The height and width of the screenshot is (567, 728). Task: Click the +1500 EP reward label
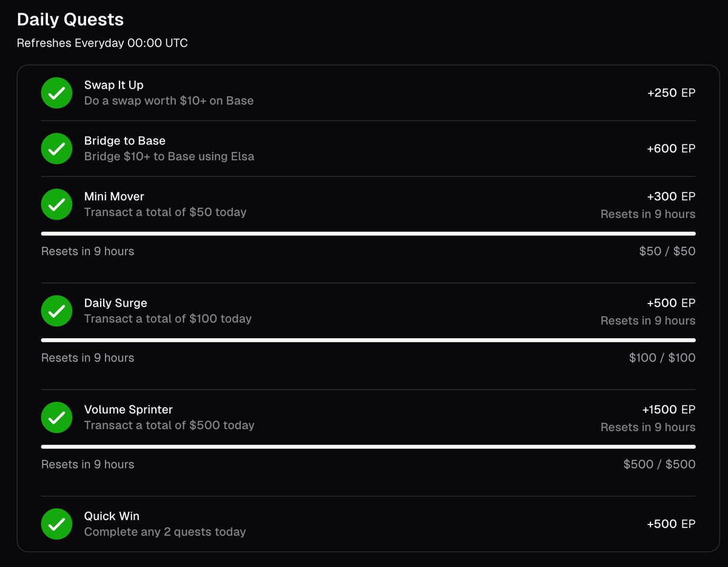point(669,410)
